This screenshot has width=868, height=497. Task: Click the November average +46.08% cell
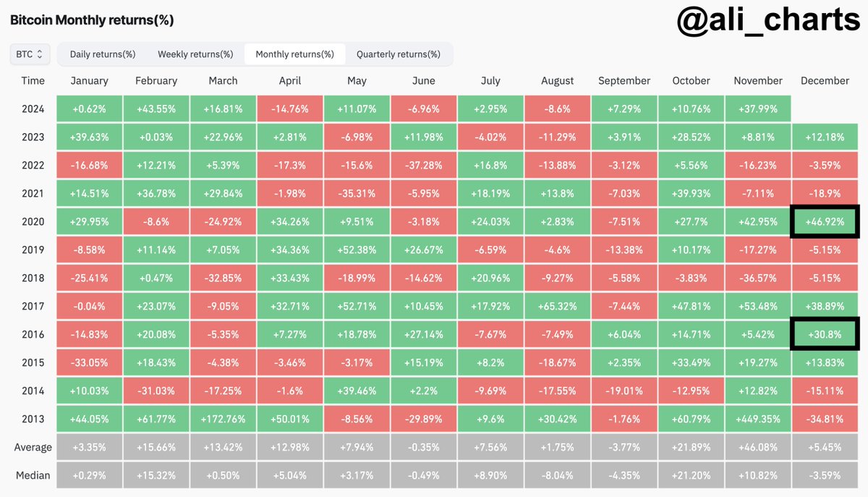(757, 447)
